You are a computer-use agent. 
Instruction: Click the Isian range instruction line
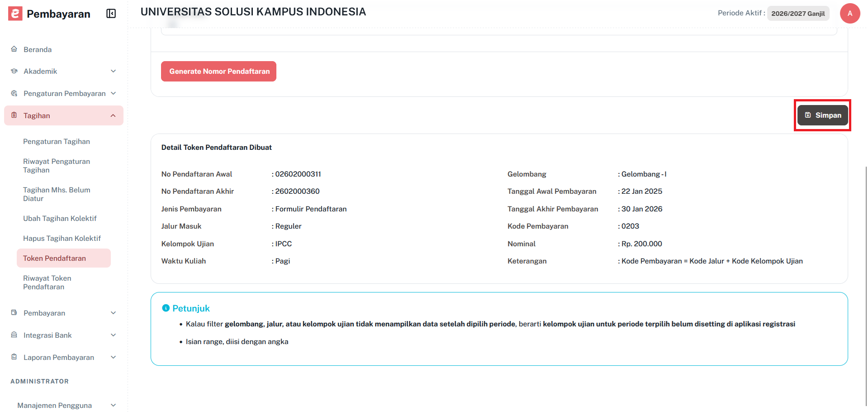[x=237, y=341]
